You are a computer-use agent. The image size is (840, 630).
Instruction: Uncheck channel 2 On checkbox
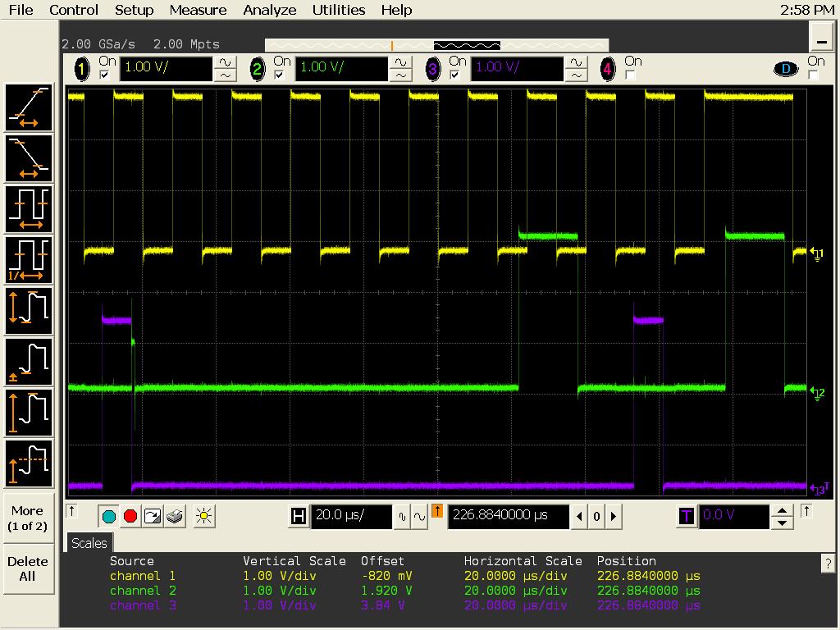click(279, 75)
